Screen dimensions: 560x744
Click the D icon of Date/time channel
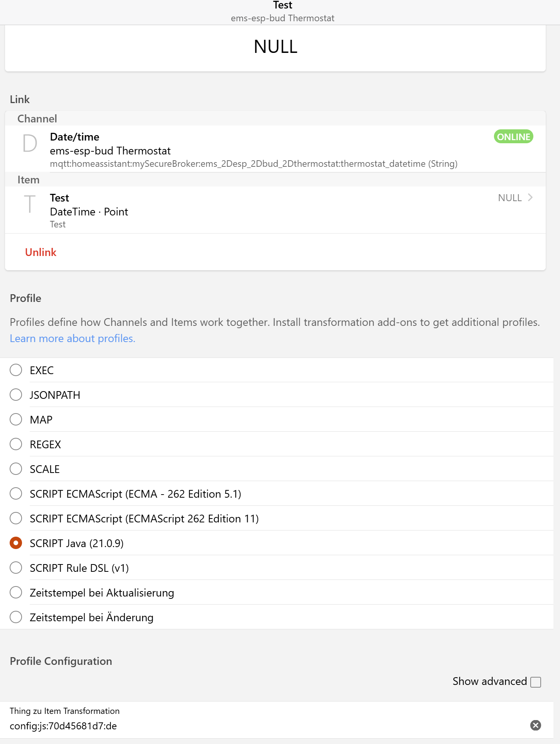pyautogui.click(x=30, y=144)
